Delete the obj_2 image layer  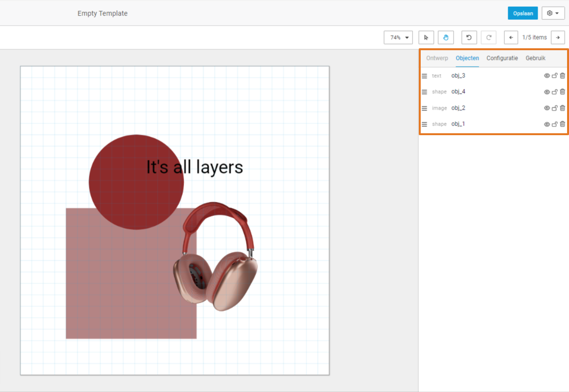pyautogui.click(x=562, y=108)
